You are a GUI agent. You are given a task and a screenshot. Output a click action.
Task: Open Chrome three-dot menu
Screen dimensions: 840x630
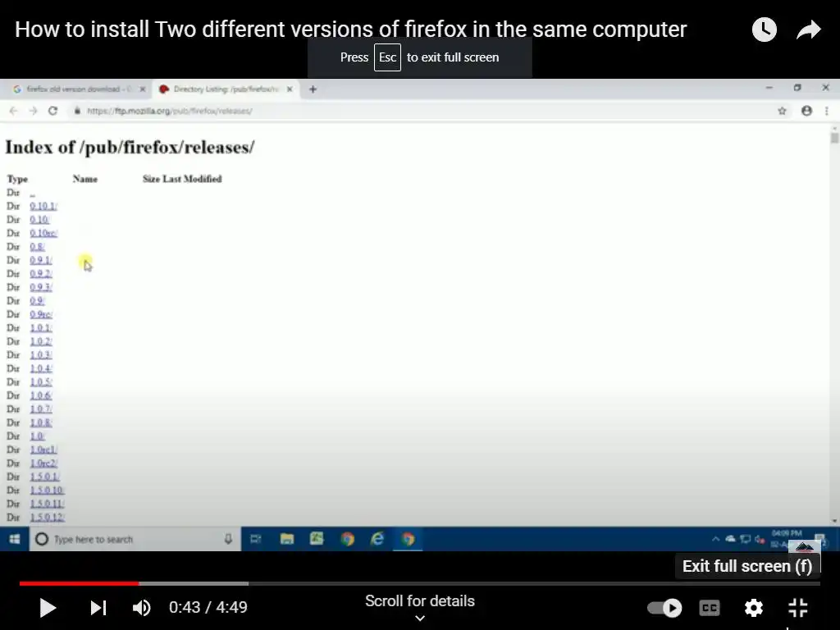(x=827, y=111)
